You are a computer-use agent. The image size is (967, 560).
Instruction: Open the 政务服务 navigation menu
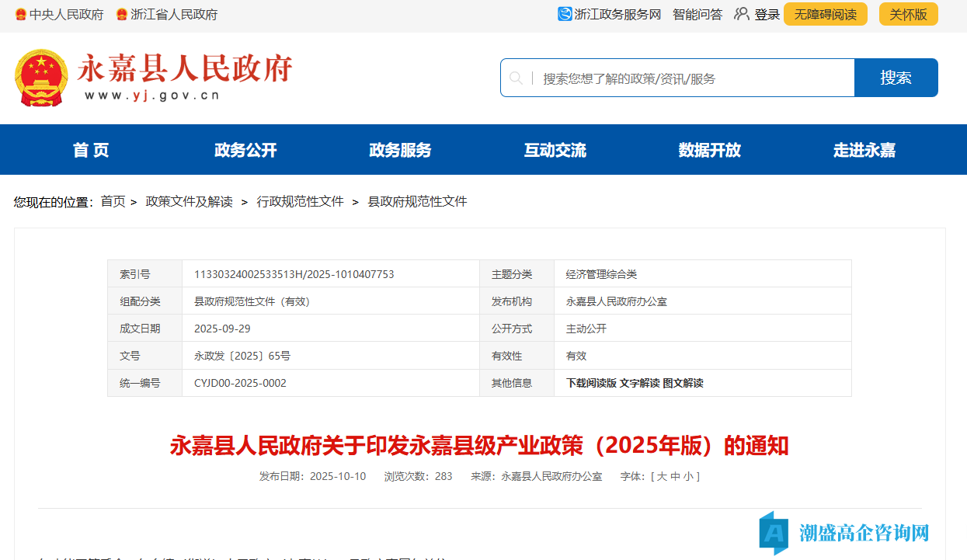coord(400,150)
